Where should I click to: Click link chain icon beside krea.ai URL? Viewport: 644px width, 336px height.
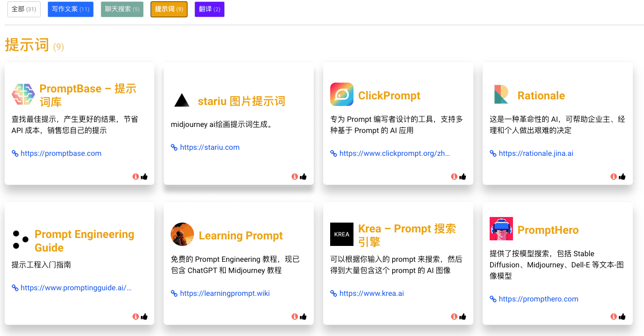(333, 293)
